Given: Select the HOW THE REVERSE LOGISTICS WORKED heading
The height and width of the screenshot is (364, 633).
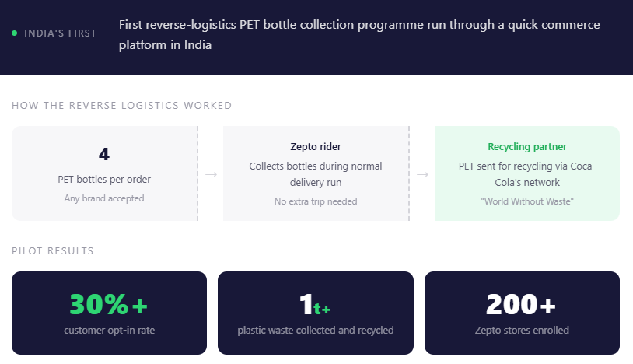Looking at the screenshot, I should (121, 106).
